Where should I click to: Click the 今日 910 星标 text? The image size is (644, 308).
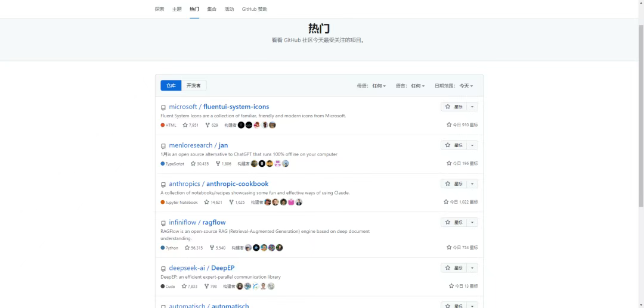(462, 125)
